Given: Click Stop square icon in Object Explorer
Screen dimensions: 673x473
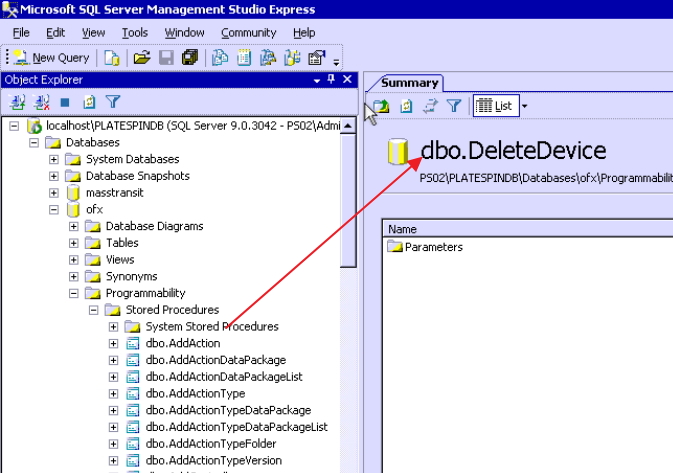Looking at the screenshot, I should click(65, 102).
